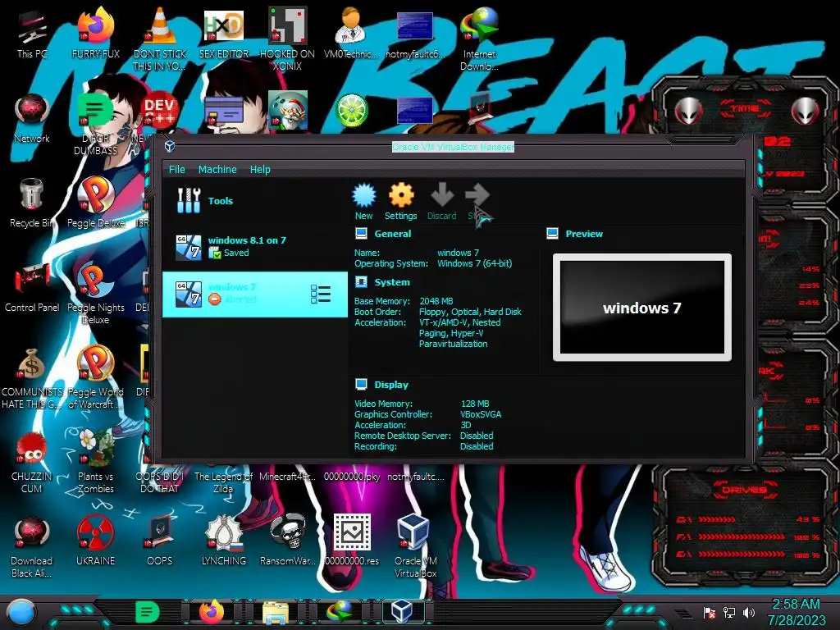
Task: Open the File menu
Action: tap(177, 169)
